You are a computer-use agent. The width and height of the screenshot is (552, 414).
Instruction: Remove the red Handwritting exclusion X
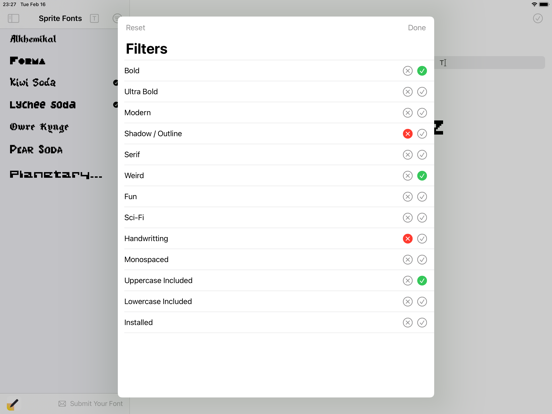407,239
